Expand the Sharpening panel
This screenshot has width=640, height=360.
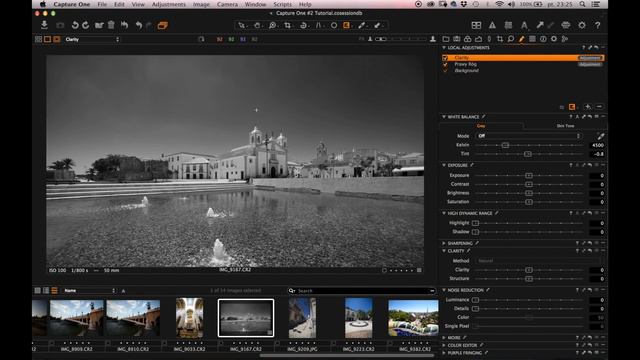tap(444, 243)
